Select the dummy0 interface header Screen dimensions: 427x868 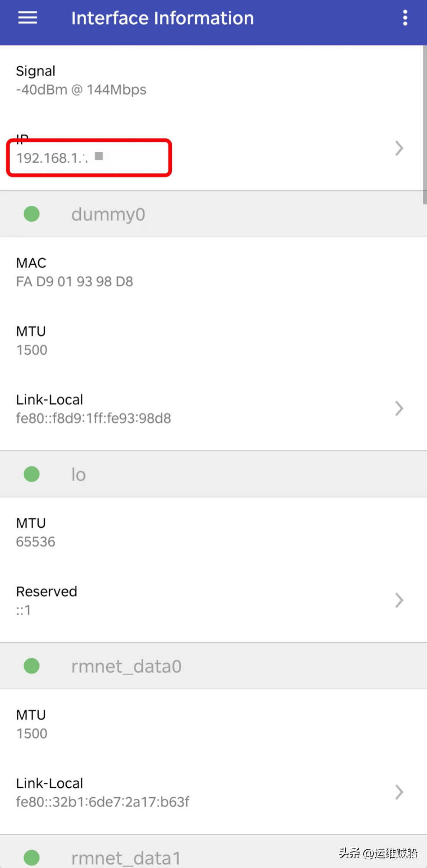point(108,214)
